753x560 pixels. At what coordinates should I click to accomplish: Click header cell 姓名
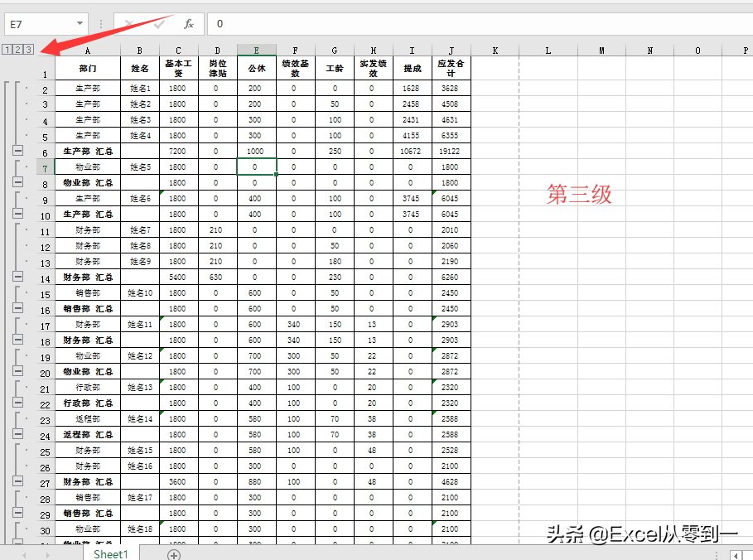[x=140, y=68]
